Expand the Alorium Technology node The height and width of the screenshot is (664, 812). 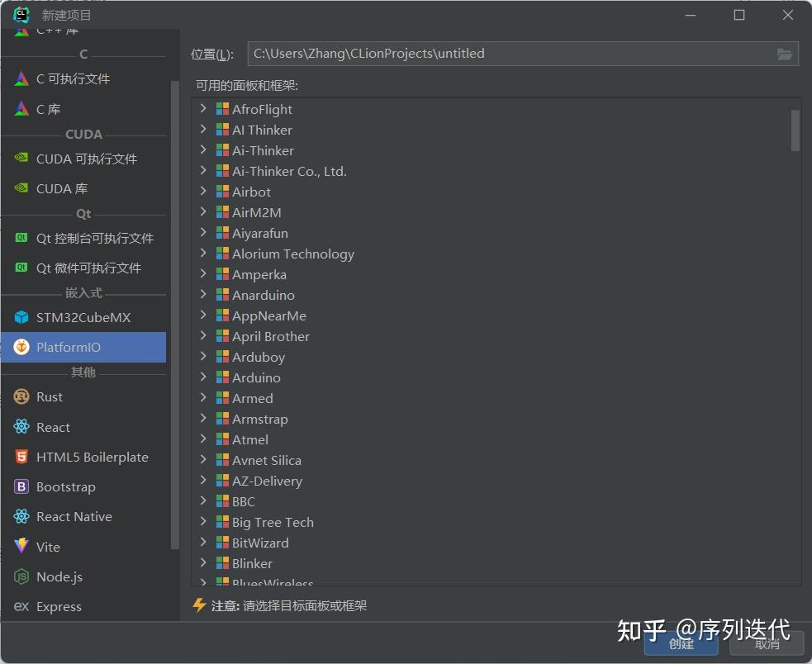pos(203,253)
